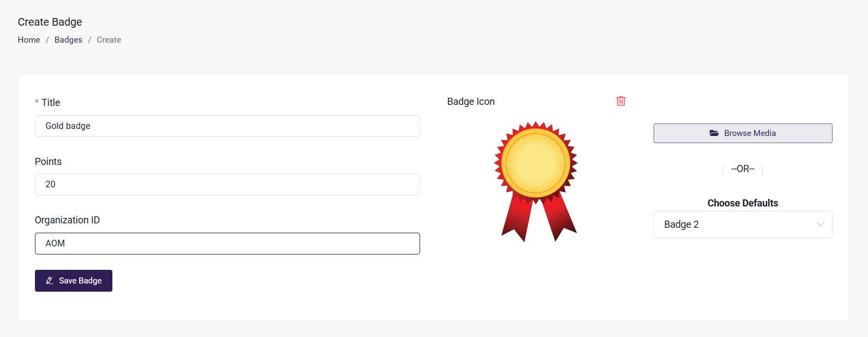Viewport: 868px width, 337px height.
Task: Go to Home via breadcrumb
Action: [29, 40]
